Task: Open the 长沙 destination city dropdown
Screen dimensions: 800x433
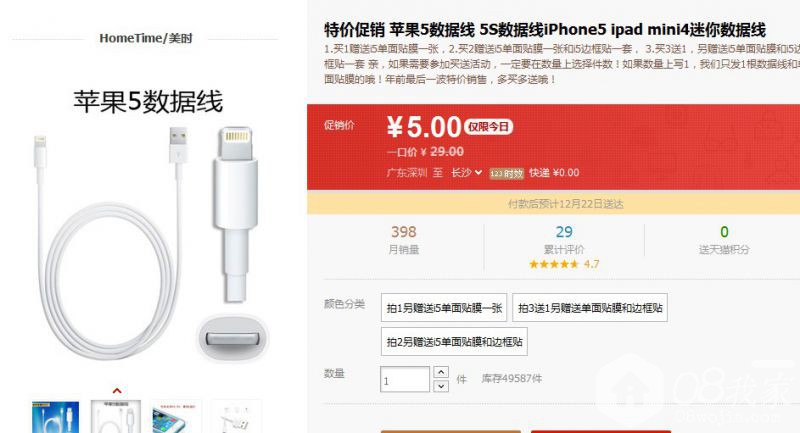Action: pos(466,173)
